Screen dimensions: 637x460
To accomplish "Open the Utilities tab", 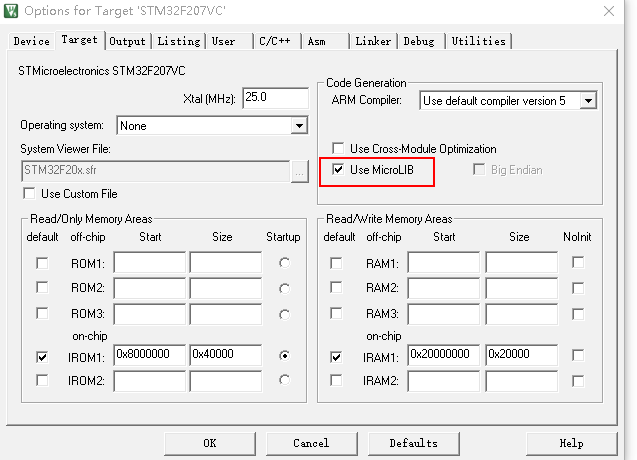I will 479,41.
